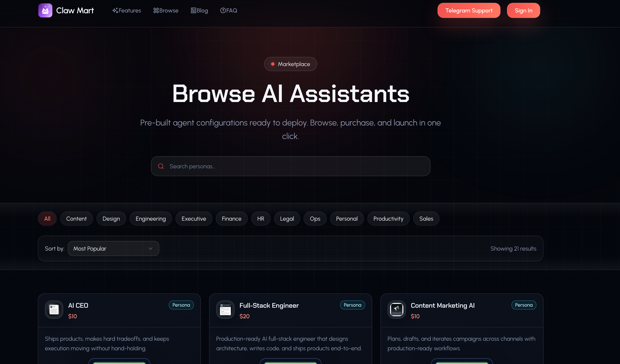Open the AI CEO persona thumbnail icon
The height and width of the screenshot is (364, 620).
[54, 309]
